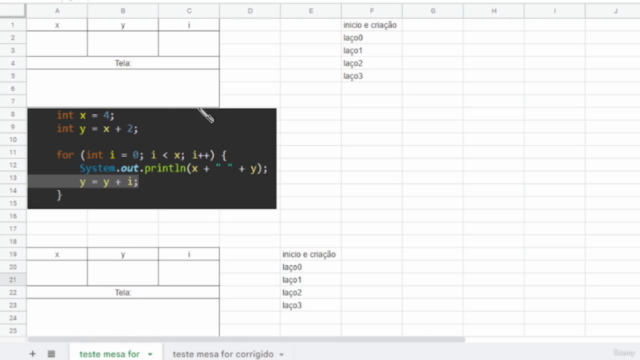Expand 'teste mesa for corrigido' tab dropdown arrow
The width and height of the screenshot is (640, 360).
282,354
